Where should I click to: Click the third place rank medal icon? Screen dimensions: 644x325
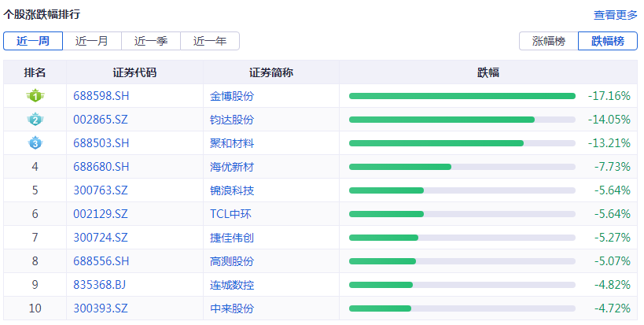click(35, 143)
